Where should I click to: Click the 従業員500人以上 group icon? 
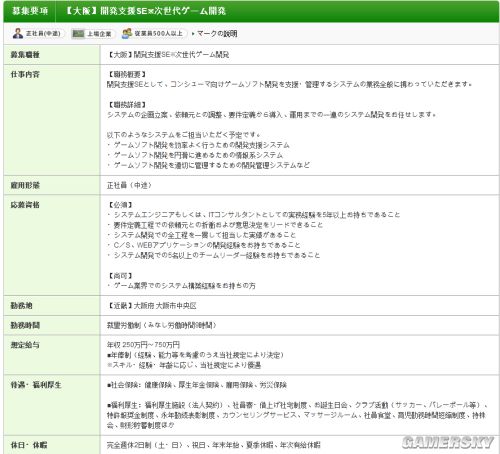(x=127, y=33)
